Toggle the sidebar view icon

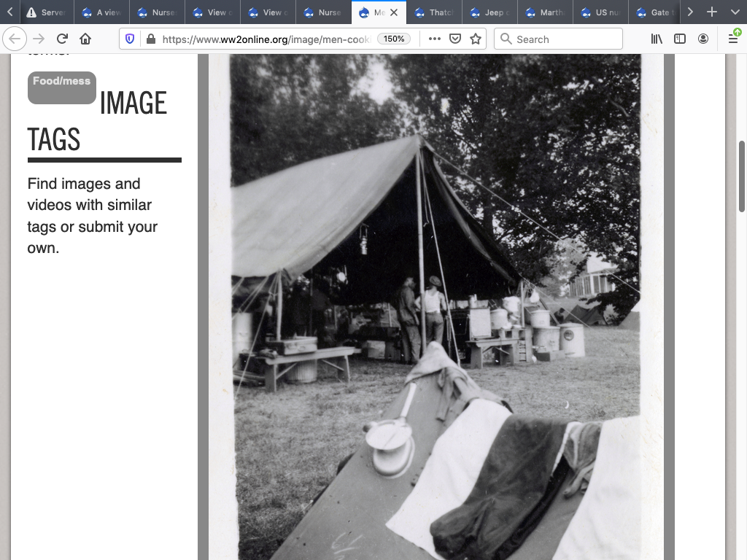click(x=680, y=39)
